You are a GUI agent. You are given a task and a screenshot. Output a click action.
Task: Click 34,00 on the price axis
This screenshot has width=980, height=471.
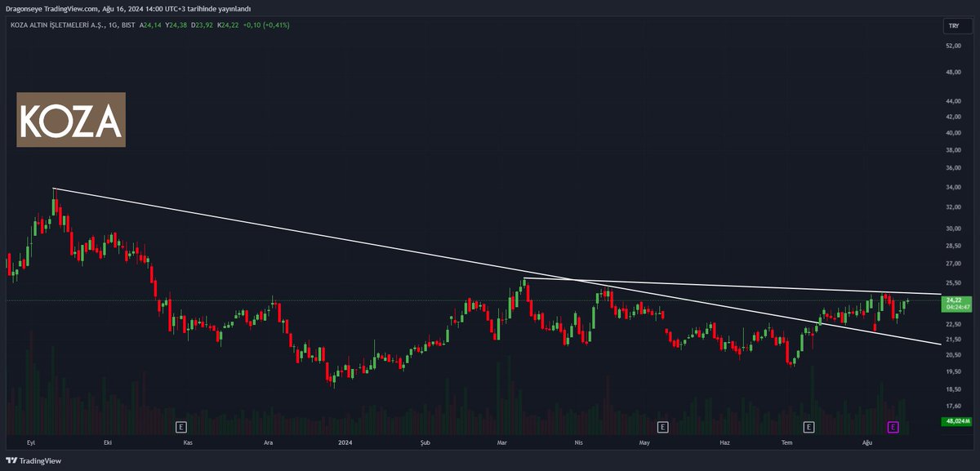[953, 187]
